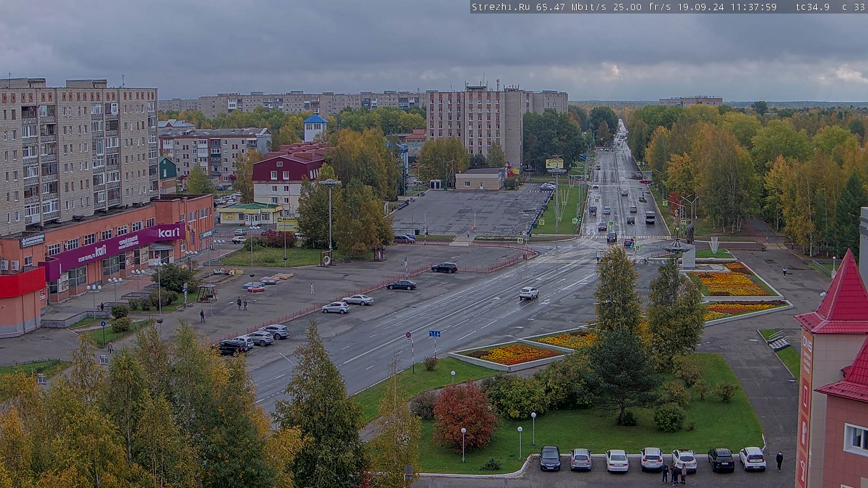Click the 11:37:59 timestamp
868x488 pixels.
(x=753, y=7)
